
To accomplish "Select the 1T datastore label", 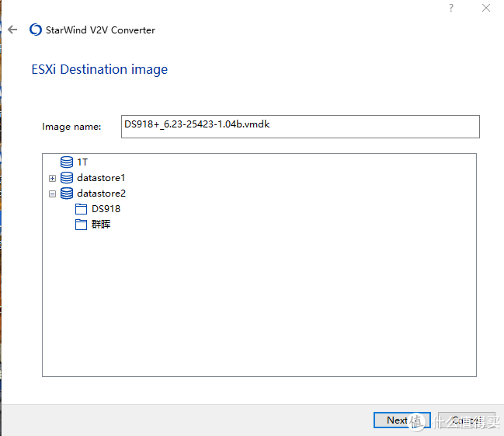I will point(82,162).
